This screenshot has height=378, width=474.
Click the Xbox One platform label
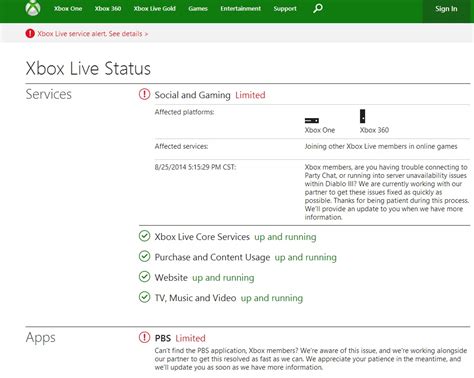tap(320, 130)
